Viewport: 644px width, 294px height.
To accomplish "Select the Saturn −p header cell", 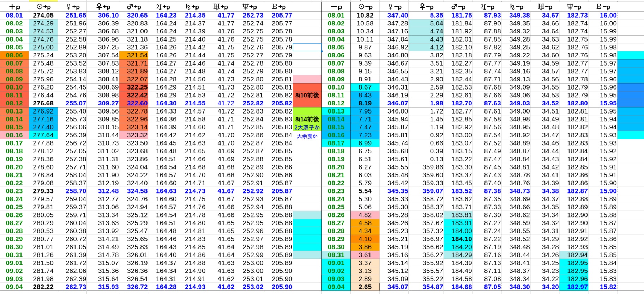I will [x=517, y=7].
